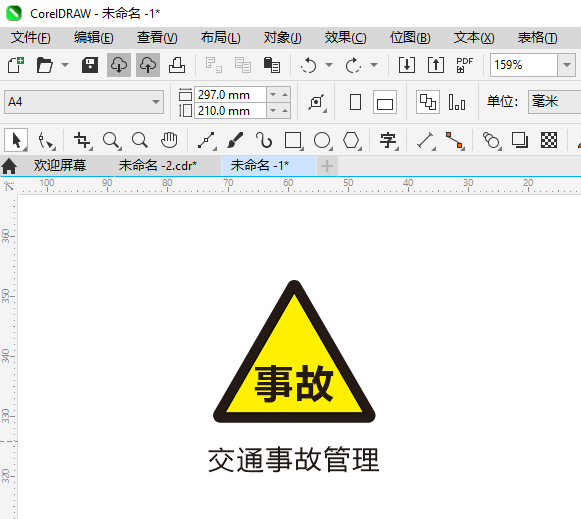Screen dimensions: 581x519
Task: Expand the Open file dropdown arrow
Action: [65, 65]
